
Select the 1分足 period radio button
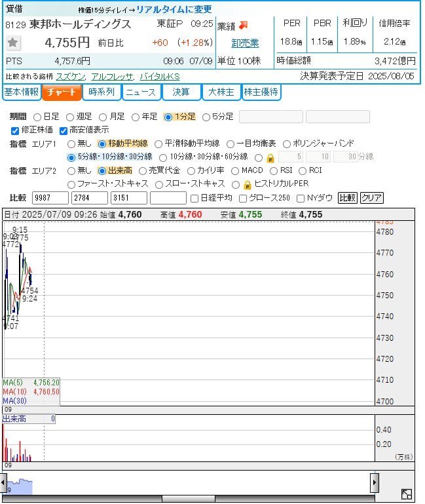(168, 117)
